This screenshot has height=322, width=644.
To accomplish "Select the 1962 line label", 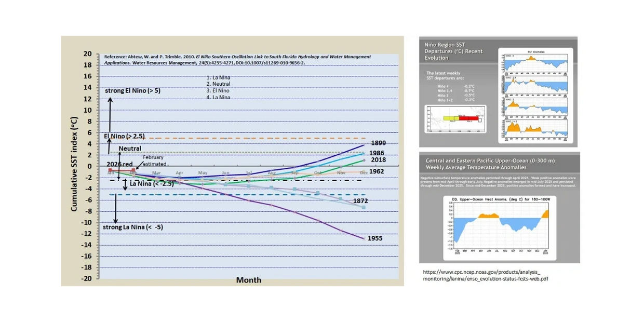I will (x=377, y=171).
